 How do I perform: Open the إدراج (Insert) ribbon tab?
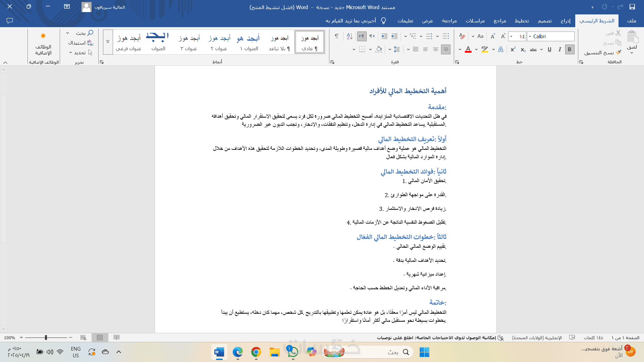click(x=566, y=21)
